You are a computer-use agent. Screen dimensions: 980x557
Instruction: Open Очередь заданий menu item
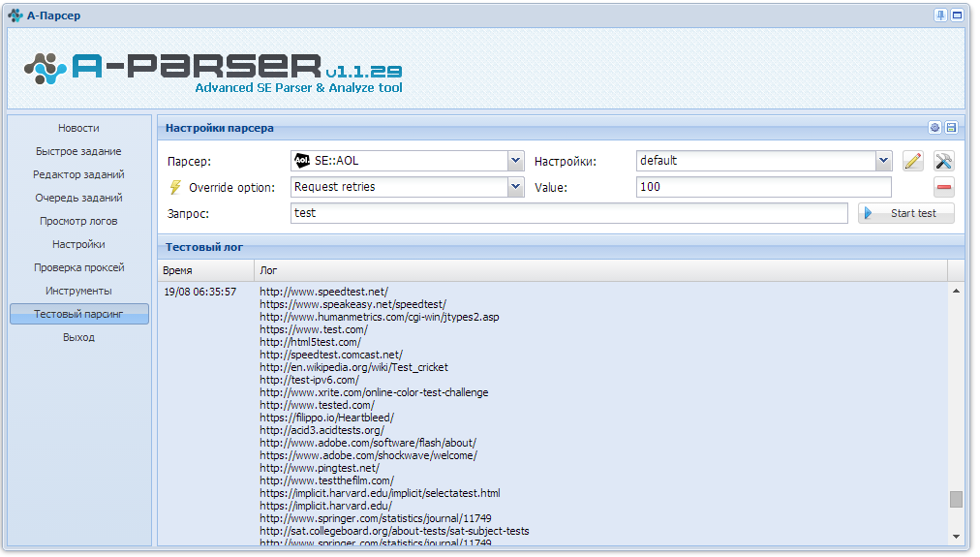coord(78,198)
